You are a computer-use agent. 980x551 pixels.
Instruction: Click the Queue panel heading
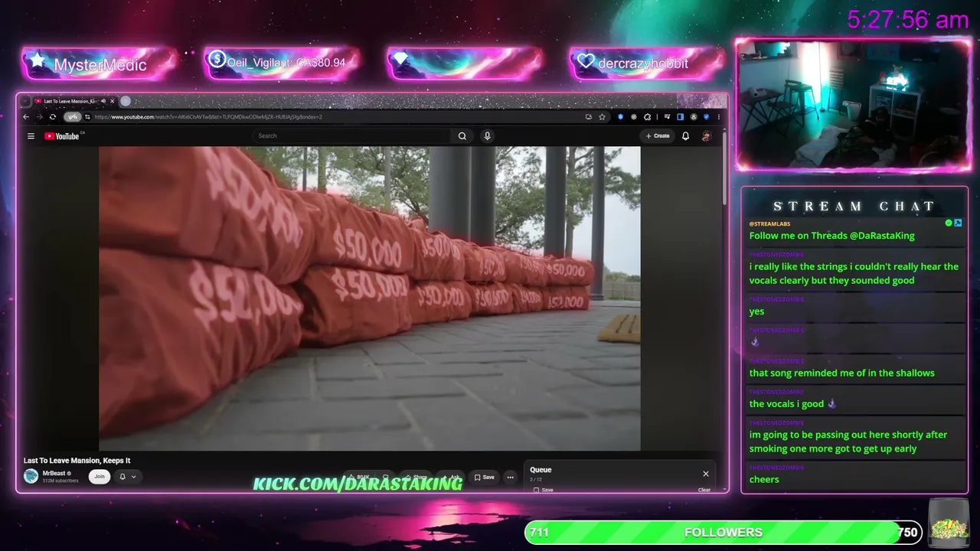pyautogui.click(x=541, y=470)
